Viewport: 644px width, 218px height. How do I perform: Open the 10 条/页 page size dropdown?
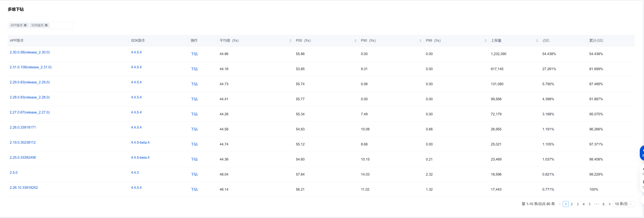(624, 204)
